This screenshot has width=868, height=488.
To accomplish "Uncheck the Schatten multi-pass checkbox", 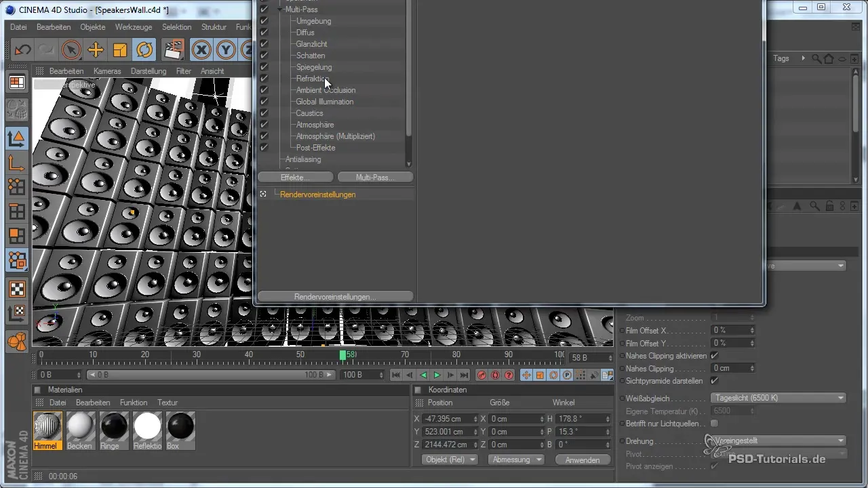I will coord(264,56).
